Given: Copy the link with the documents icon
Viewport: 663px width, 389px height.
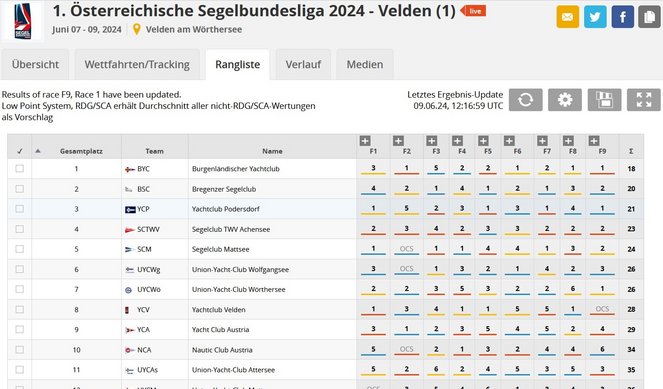Looking at the screenshot, I should click(x=649, y=17).
